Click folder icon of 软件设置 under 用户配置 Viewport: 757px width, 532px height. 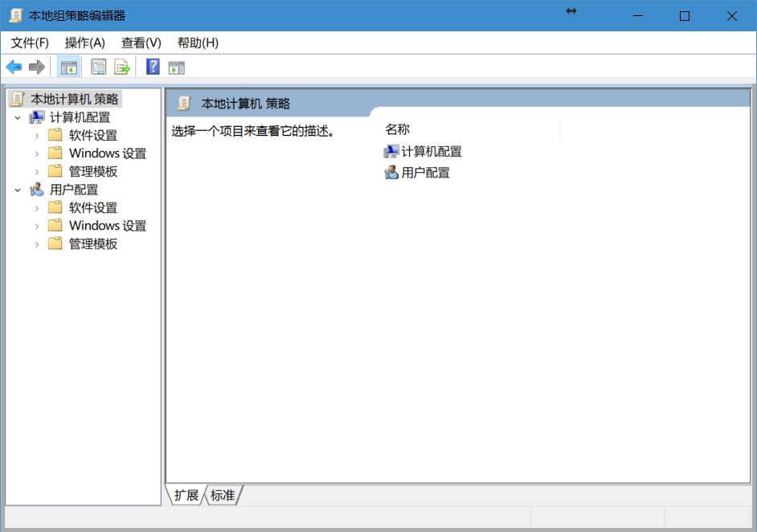click(x=55, y=207)
